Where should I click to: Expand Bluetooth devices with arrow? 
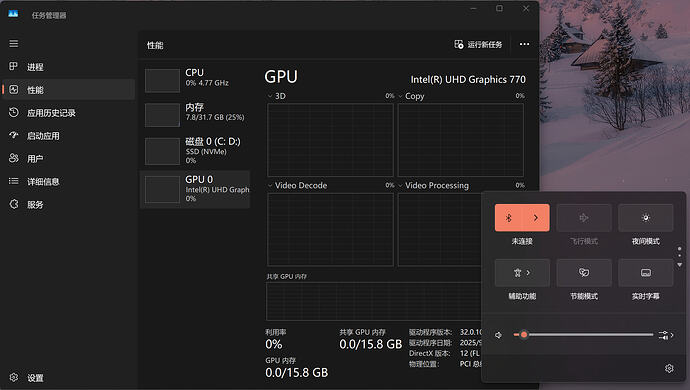[536, 217]
